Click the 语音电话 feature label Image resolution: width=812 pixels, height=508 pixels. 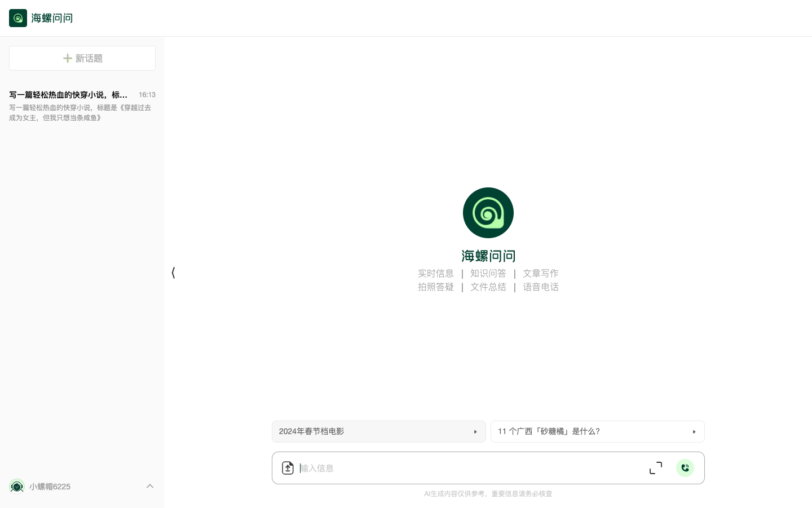click(541, 287)
